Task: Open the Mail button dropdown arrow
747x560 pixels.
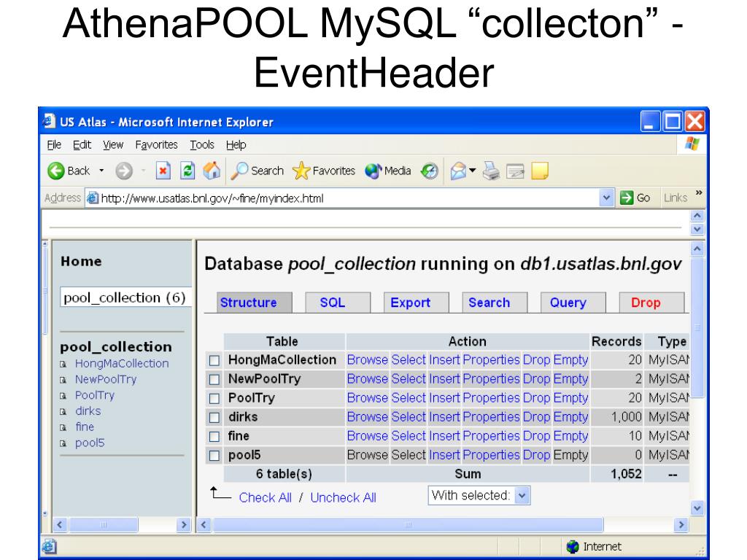Action: 472,170
